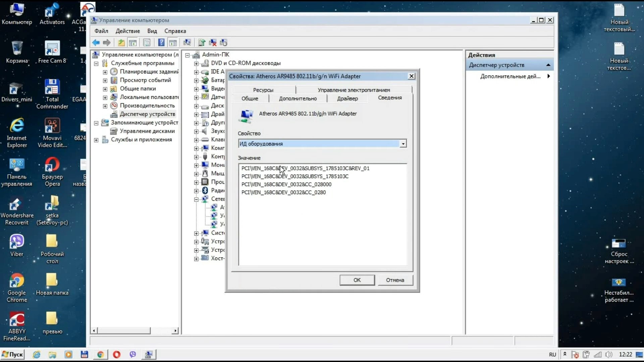Click the left pane horizontal scrollbar thumb
Screen dimensions: 644x362
123,331
